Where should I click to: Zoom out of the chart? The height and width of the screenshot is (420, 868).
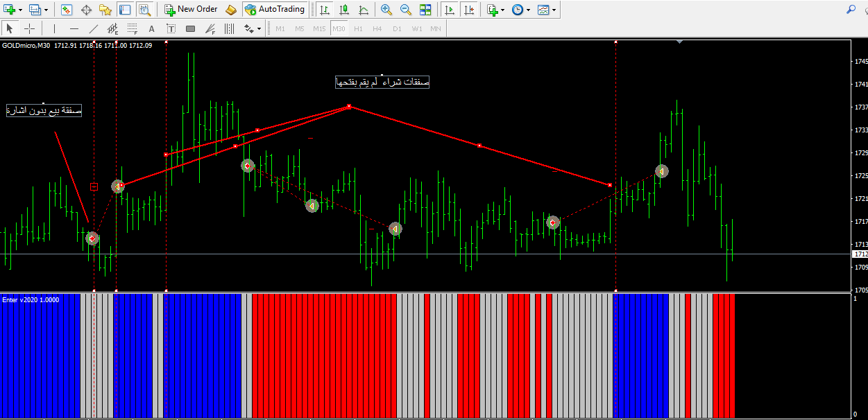pos(406,10)
